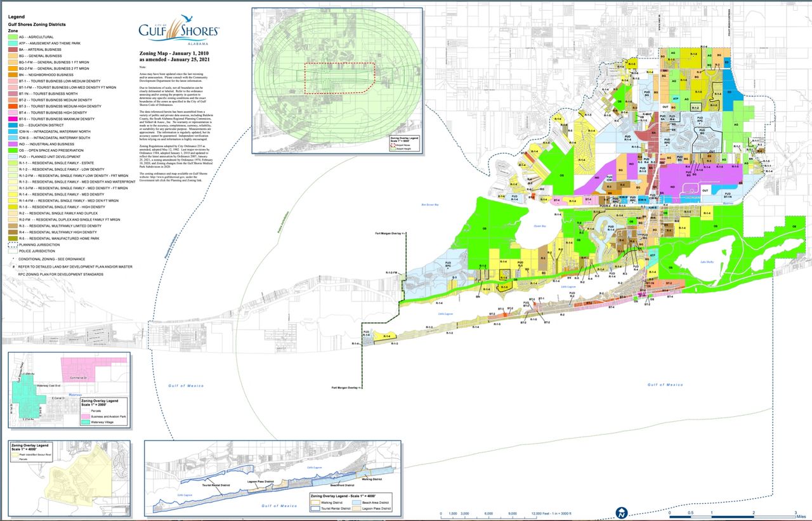Select the AG Agricultural green legend swatch

[x=12, y=37]
